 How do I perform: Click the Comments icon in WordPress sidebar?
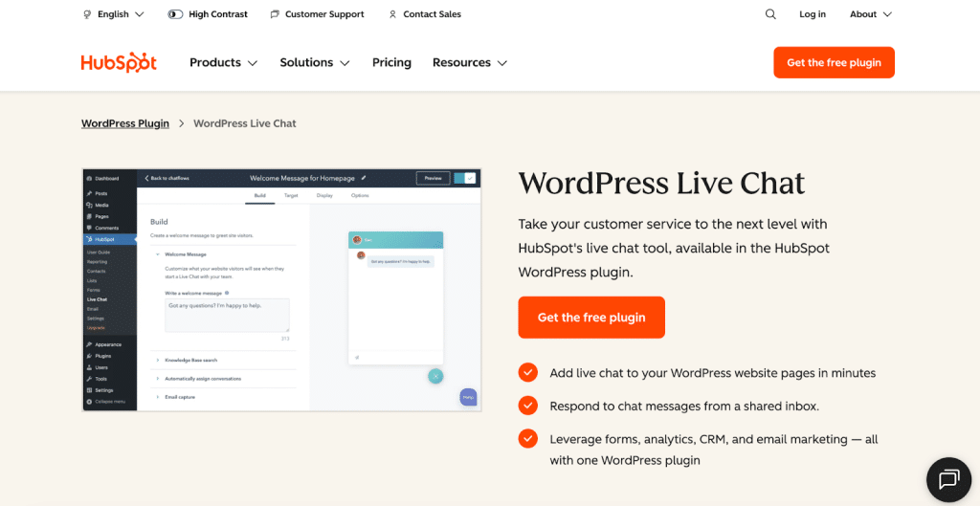[89, 228]
